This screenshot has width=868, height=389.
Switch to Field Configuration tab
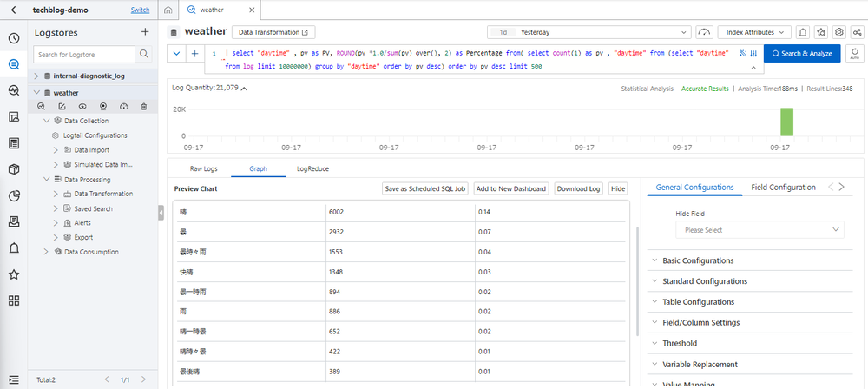(783, 188)
